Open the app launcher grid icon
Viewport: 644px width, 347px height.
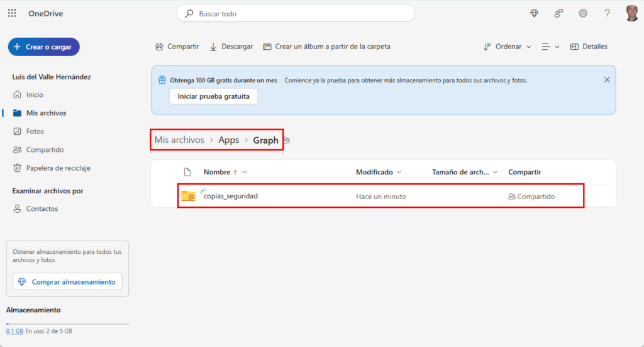pos(12,13)
